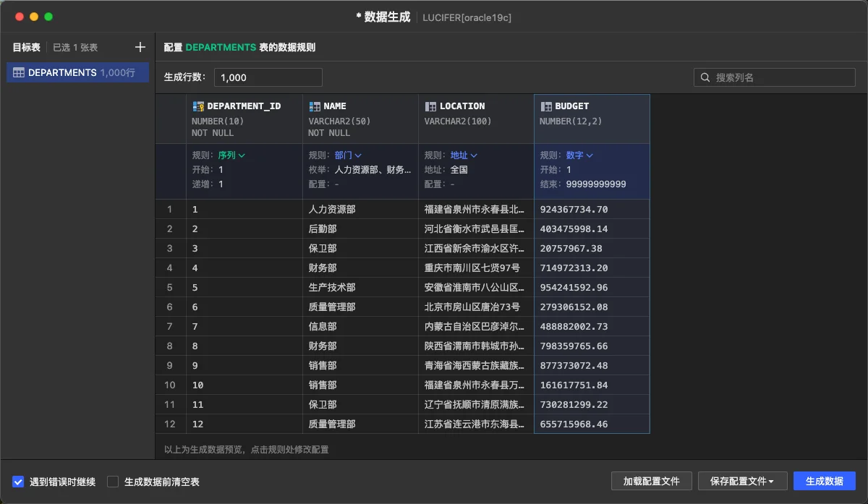868x504 pixels.
Task: Expand the 保存配置文件 dropdown button
Action: [x=742, y=481]
